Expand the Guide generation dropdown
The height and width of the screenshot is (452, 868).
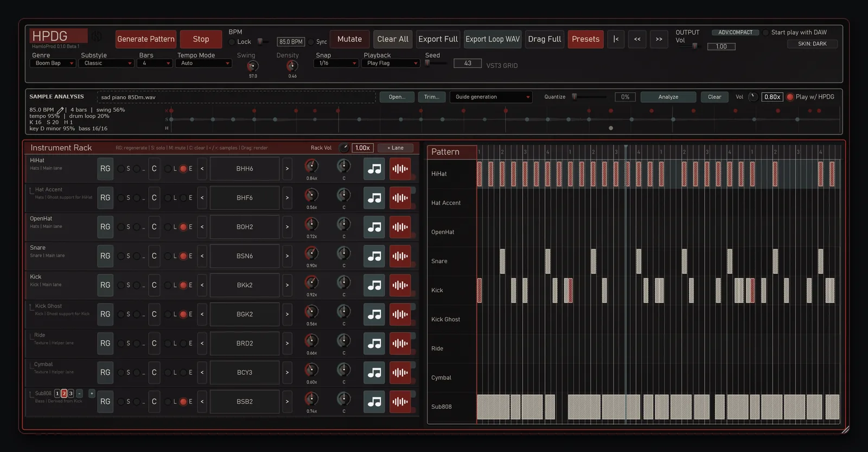click(492, 97)
